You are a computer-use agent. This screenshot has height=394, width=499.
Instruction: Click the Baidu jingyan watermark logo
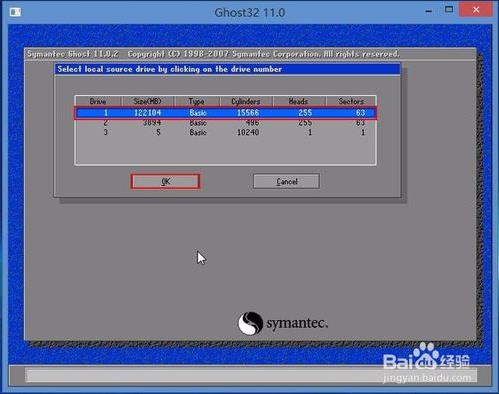point(427,363)
